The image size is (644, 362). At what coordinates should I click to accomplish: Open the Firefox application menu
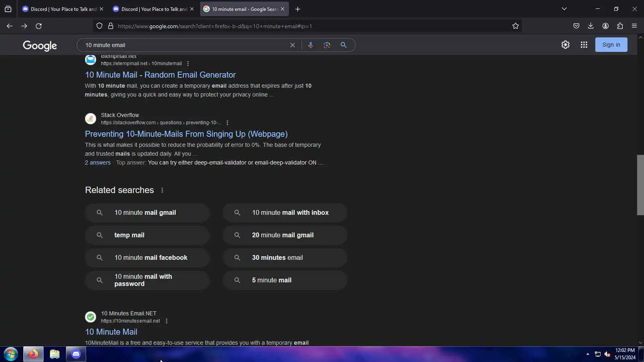(634, 26)
